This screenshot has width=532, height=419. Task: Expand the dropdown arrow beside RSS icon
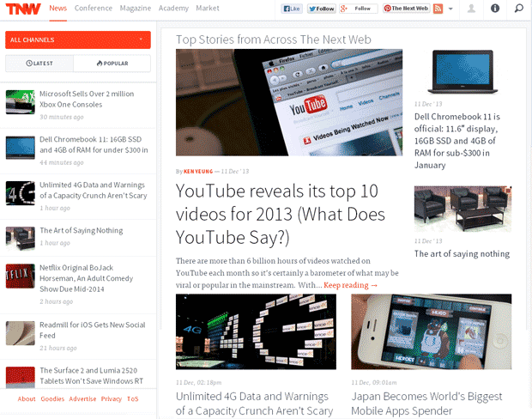coord(450,9)
